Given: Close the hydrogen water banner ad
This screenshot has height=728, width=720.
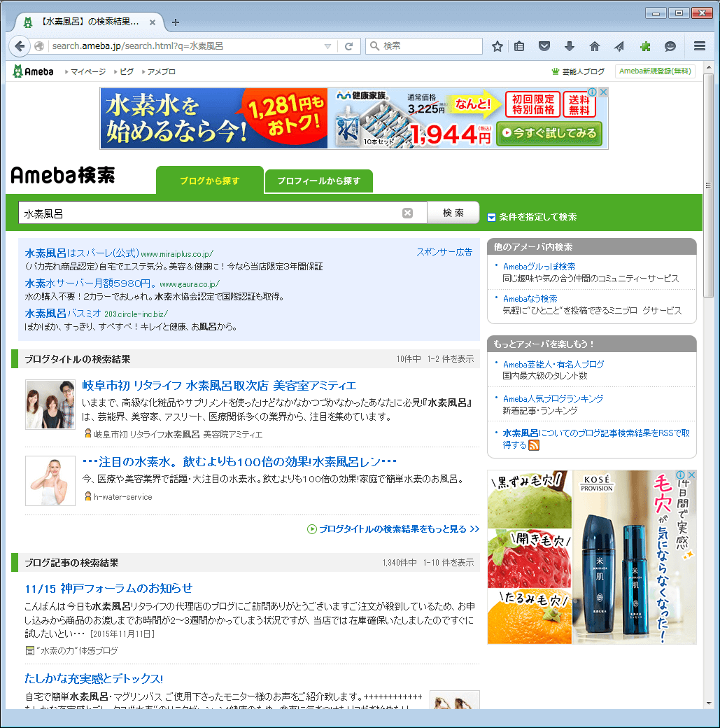Looking at the screenshot, I should [603, 92].
